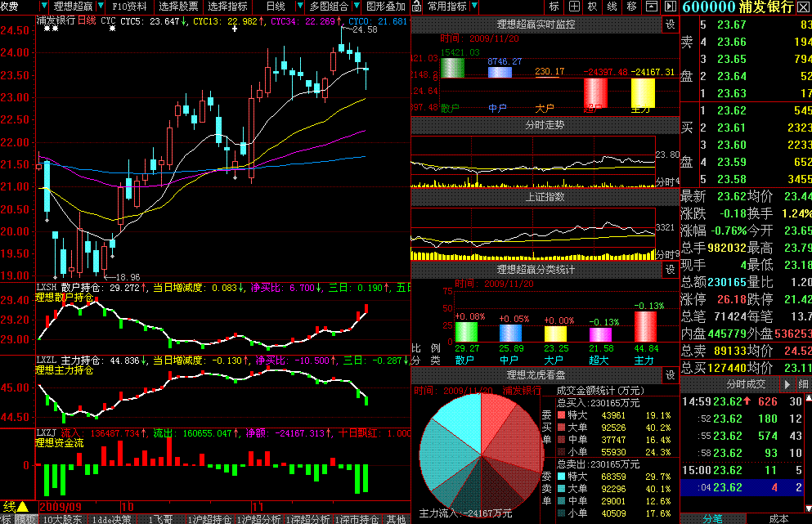The width and height of the screenshot is (812, 524).
Task: Click the play-forward icon before 600000
Action: coord(670,7)
